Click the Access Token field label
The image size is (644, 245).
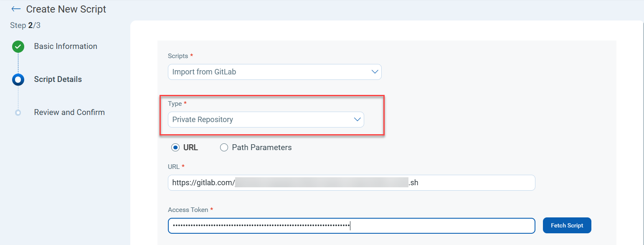[188, 210]
